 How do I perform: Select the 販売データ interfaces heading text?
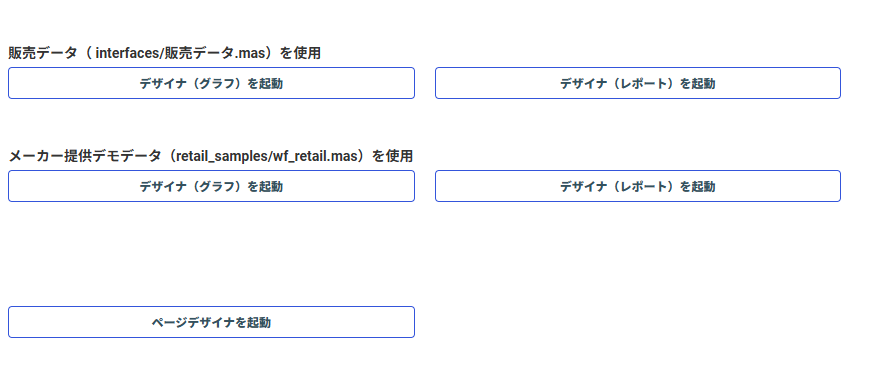[165, 53]
